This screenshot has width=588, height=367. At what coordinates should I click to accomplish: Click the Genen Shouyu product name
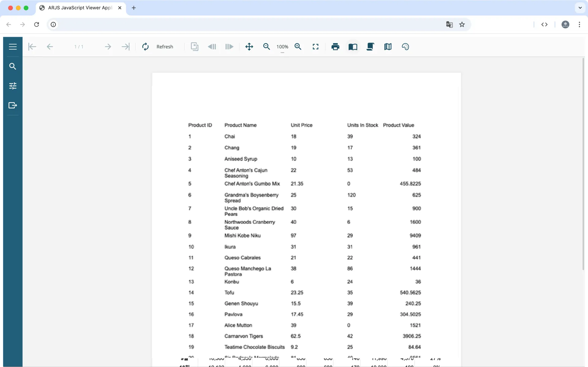click(241, 304)
